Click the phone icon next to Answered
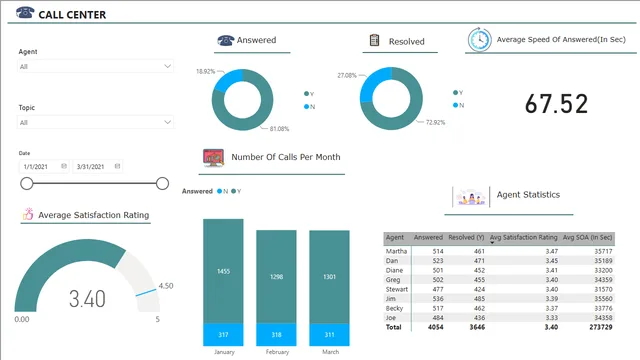Screen dimensions: 640x360 (225, 40)
